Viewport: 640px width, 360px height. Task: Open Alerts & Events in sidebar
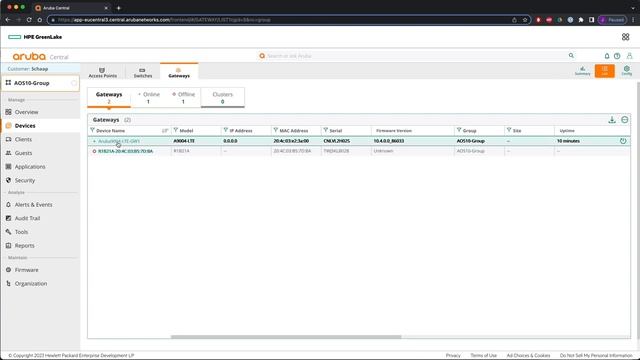[33, 204]
